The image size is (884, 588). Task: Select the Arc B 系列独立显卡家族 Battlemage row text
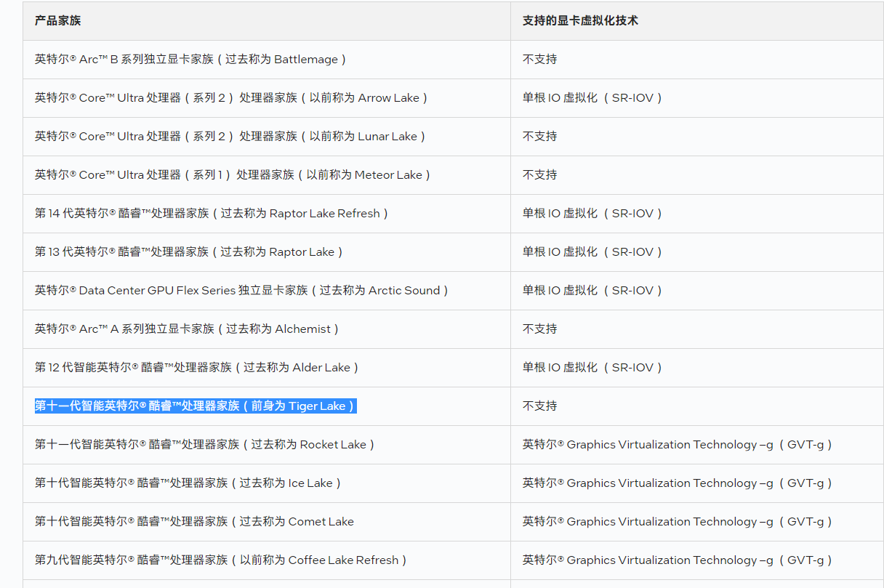(x=191, y=60)
